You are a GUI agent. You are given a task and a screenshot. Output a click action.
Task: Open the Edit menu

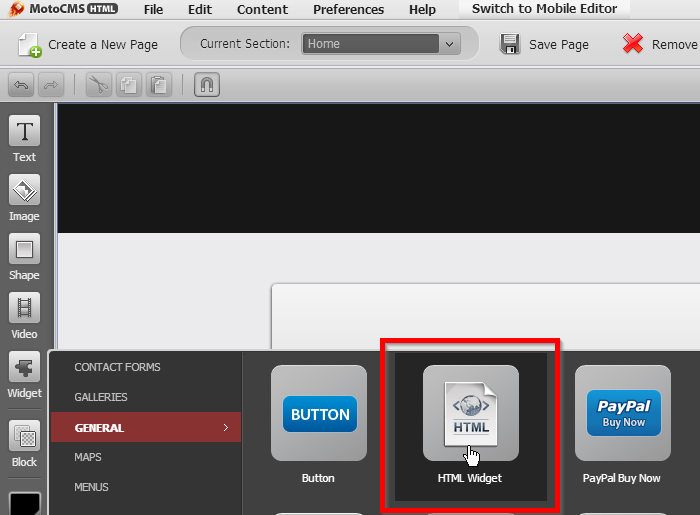click(200, 9)
